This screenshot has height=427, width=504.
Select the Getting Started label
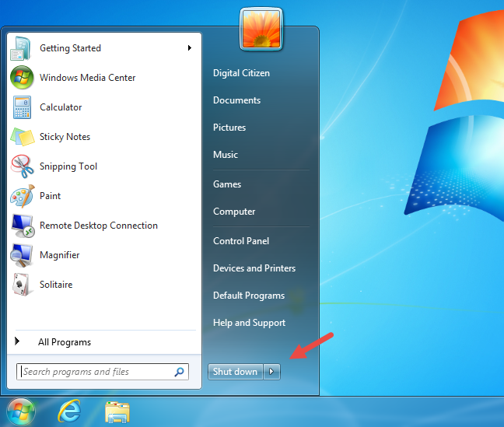(x=71, y=48)
